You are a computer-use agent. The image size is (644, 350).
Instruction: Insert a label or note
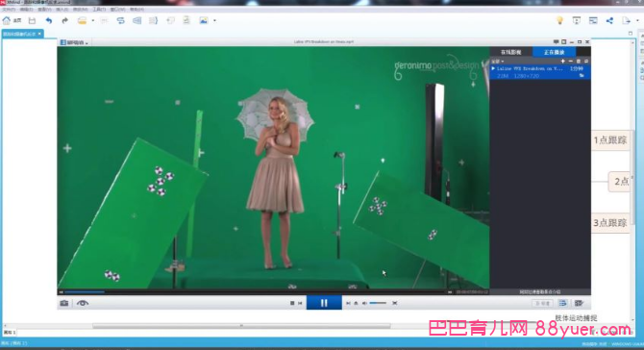point(170,20)
